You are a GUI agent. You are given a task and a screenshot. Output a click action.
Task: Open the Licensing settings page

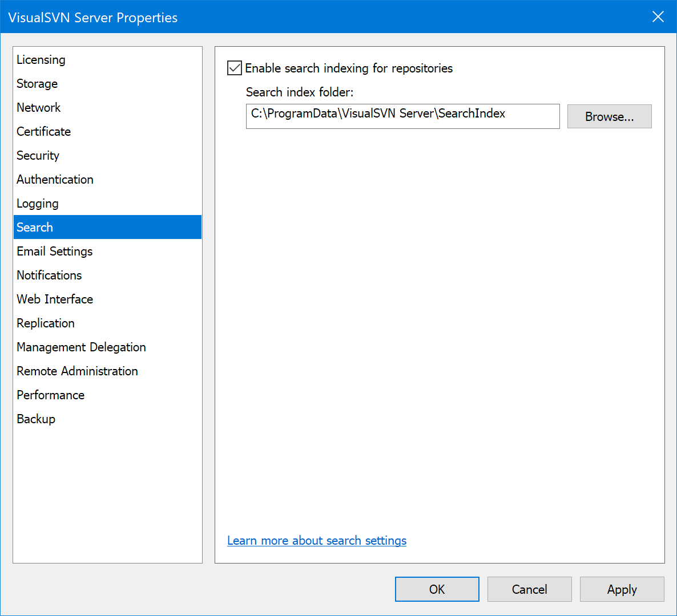pyautogui.click(x=107, y=59)
